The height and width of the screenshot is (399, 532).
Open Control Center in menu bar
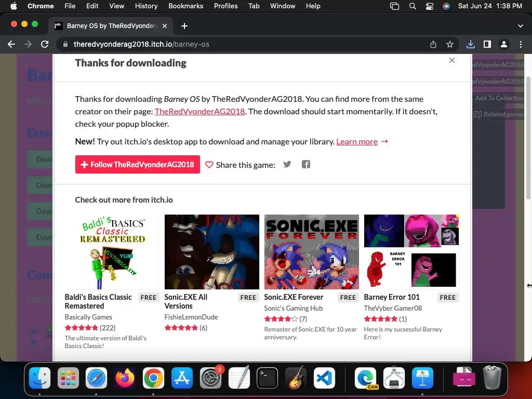(430, 6)
